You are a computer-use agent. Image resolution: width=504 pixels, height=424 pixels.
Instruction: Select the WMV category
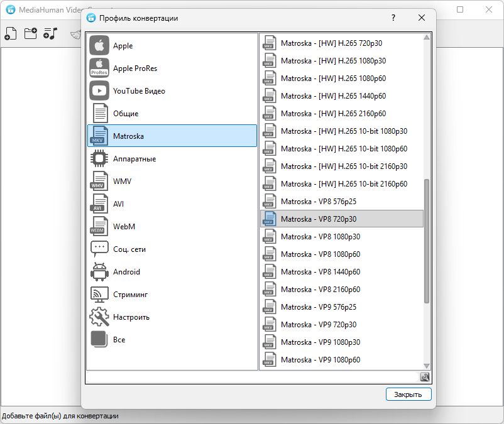[x=172, y=181]
